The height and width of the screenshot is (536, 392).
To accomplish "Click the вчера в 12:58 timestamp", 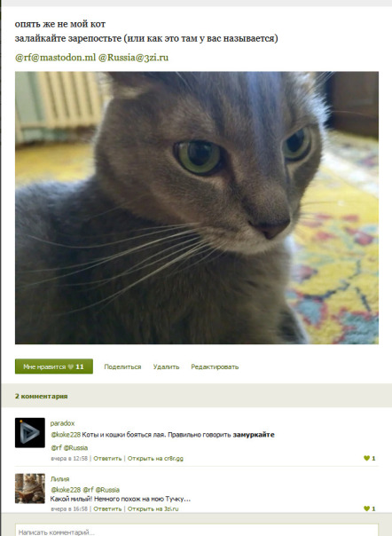I will (69, 459).
